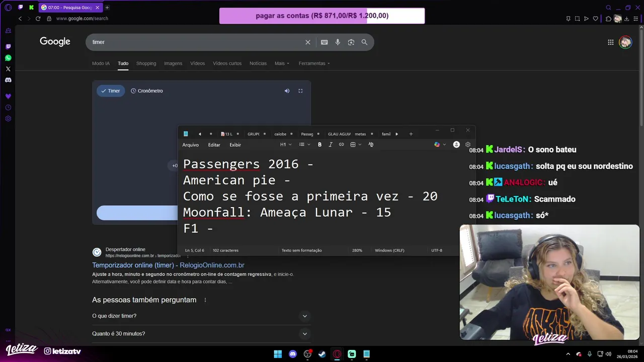Viewport: 644px width, 362px height.
Task: Click the address bar URL
Action: click(x=82, y=19)
